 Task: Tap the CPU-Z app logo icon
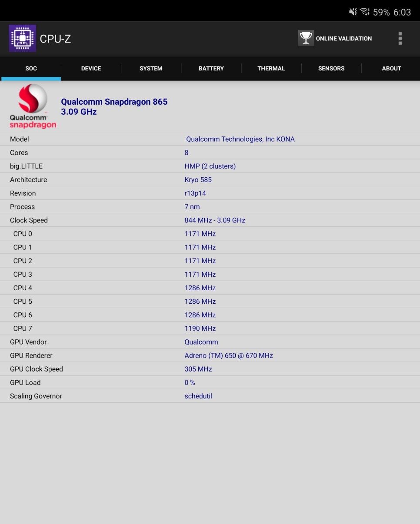[x=22, y=39]
